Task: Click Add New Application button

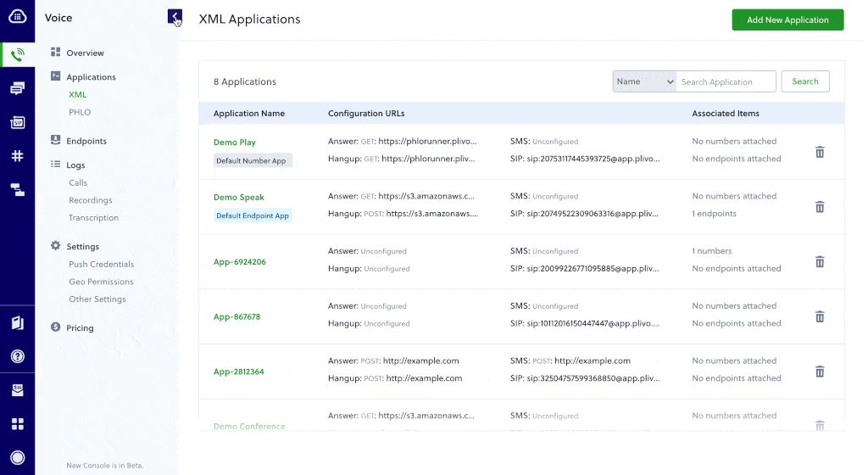Action: pos(787,20)
